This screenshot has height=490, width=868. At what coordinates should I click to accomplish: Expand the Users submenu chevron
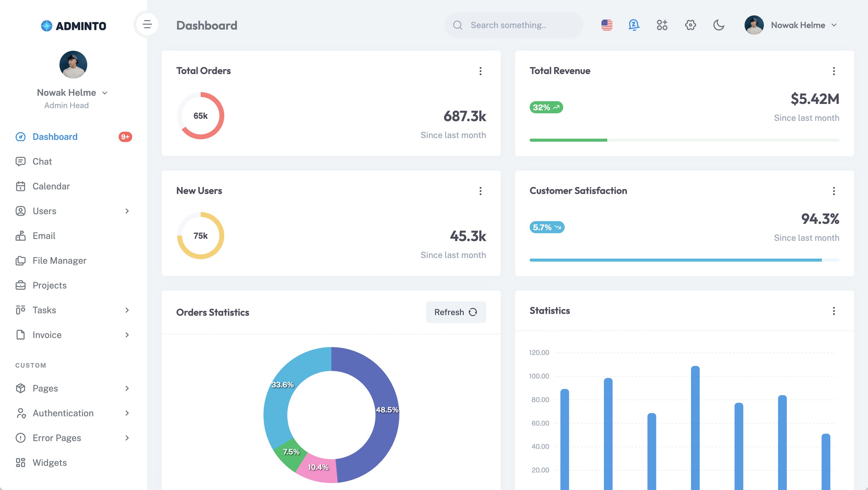[x=127, y=211]
